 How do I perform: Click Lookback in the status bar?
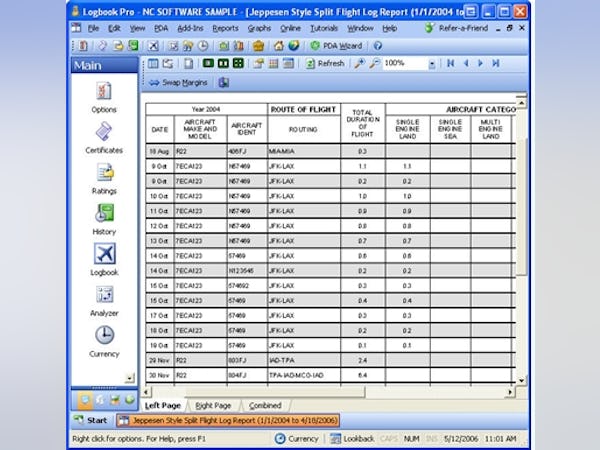click(x=352, y=439)
